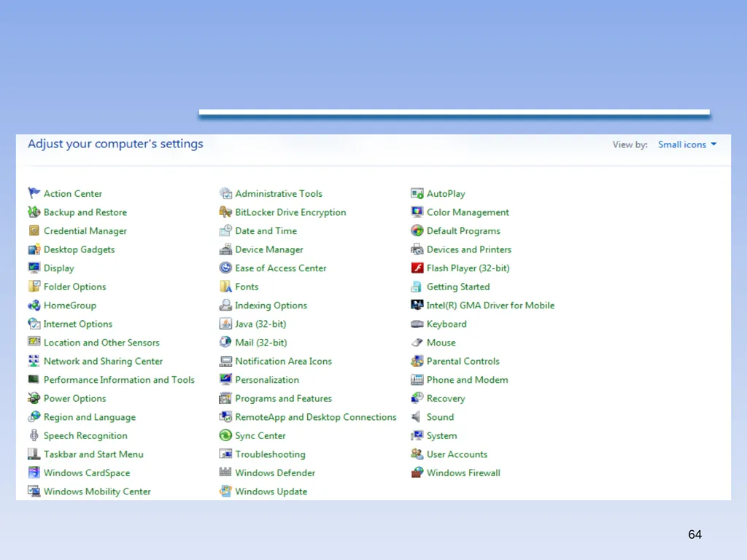The image size is (747, 560).
Task: Go to Network and Sharing Center
Action: (x=103, y=361)
